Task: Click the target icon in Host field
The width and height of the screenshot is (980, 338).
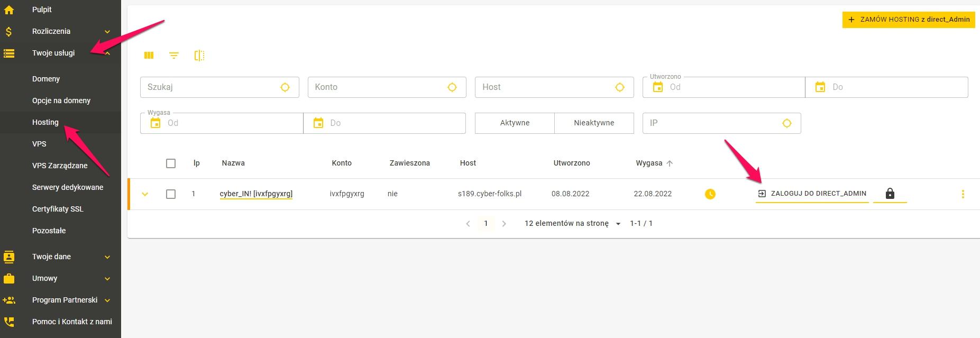Action: coord(620,87)
